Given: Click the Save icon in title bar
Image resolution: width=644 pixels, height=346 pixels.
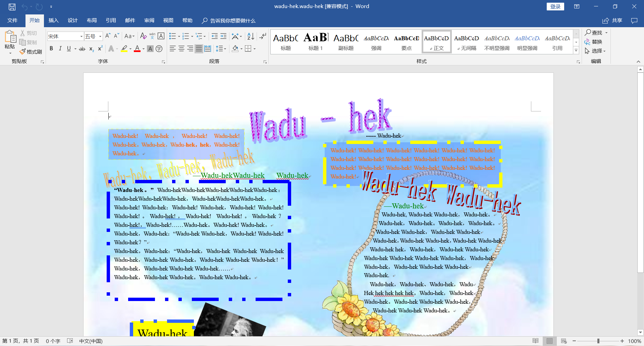Looking at the screenshot, I should (12, 7).
